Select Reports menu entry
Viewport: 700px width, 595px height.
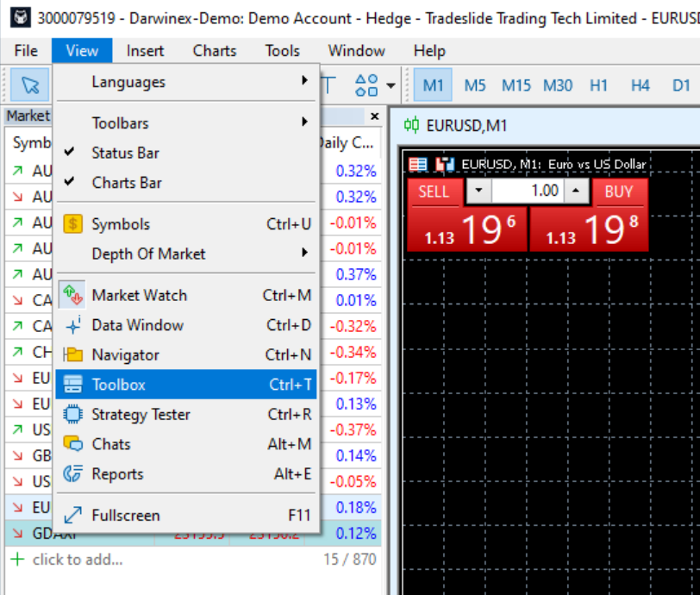pos(185,473)
